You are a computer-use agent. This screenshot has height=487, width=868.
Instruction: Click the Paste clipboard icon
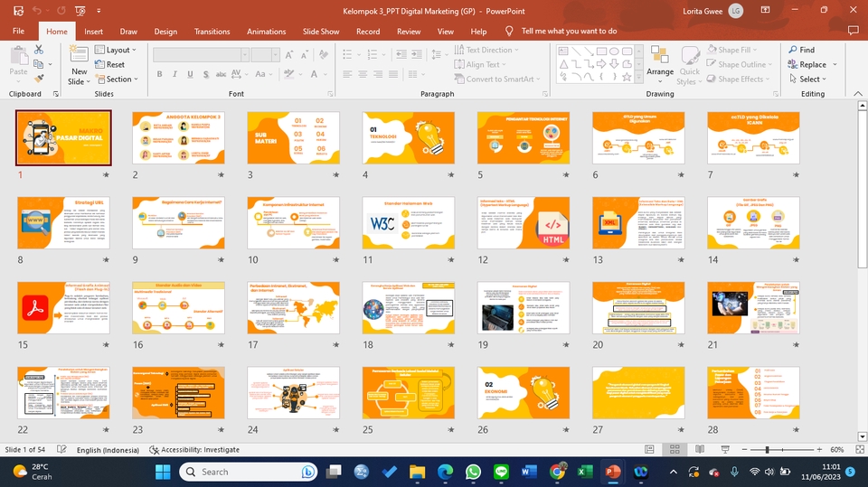(x=18, y=56)
